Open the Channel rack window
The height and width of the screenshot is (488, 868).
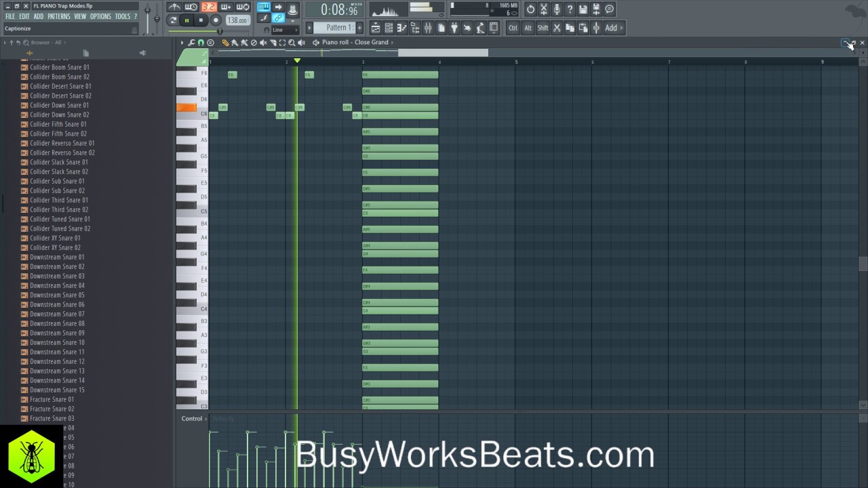click(389, 28)
